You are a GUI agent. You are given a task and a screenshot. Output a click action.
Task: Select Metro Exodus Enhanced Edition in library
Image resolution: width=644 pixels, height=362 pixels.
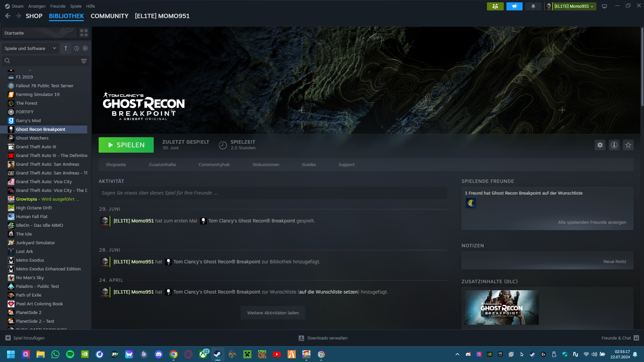[44, 269]
